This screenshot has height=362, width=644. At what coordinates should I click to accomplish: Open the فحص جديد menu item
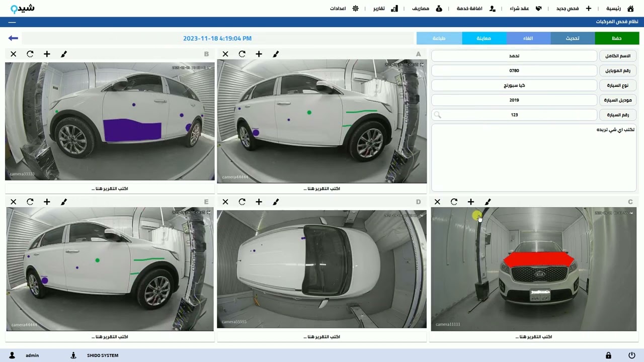click(567, 9)
